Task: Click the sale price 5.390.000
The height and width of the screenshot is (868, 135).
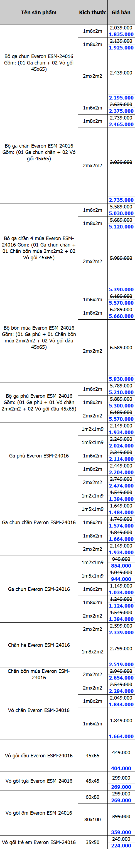Action: click(121, 289)
